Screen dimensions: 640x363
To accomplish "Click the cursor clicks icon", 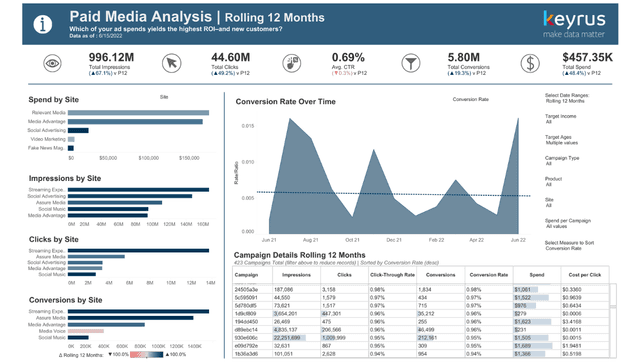I will 171,63.
